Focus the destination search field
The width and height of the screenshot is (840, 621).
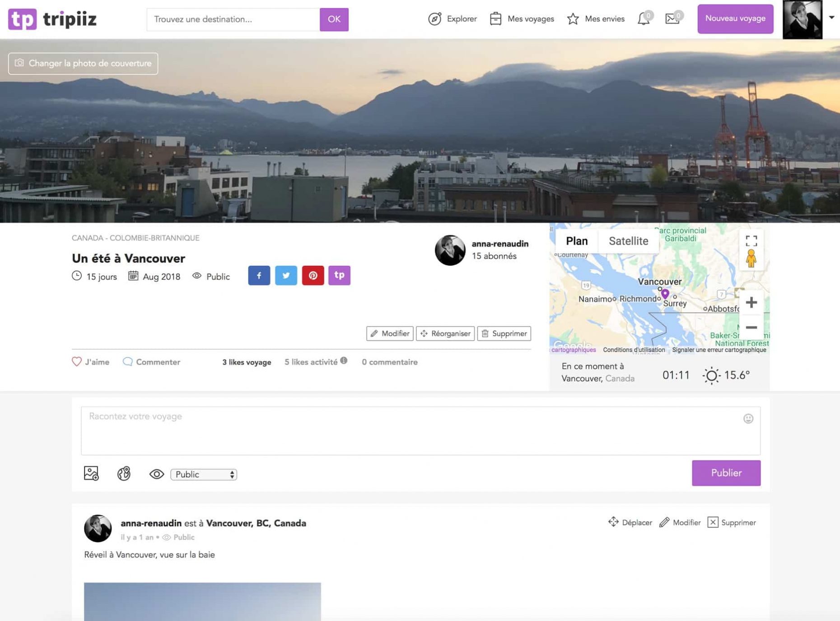coord(233,19)
